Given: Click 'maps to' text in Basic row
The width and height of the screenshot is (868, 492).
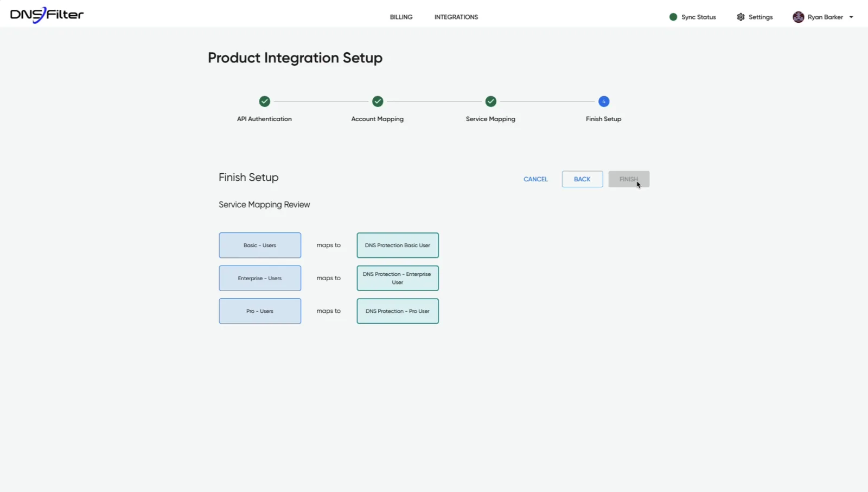Looking at the screenshot, I should point(329,245).
